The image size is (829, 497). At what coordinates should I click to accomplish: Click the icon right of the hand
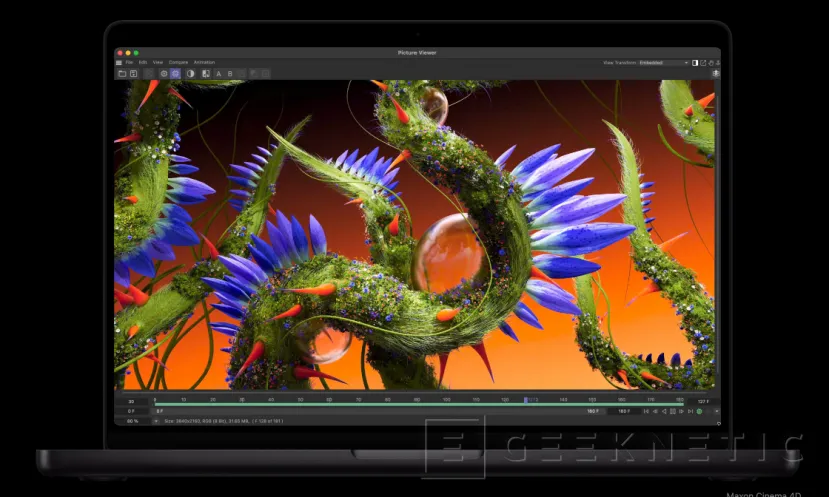coord(717,62)
